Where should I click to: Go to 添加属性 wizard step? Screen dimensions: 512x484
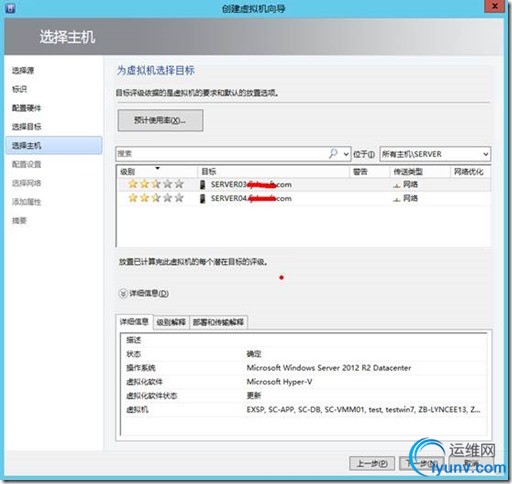click(26, 202)
